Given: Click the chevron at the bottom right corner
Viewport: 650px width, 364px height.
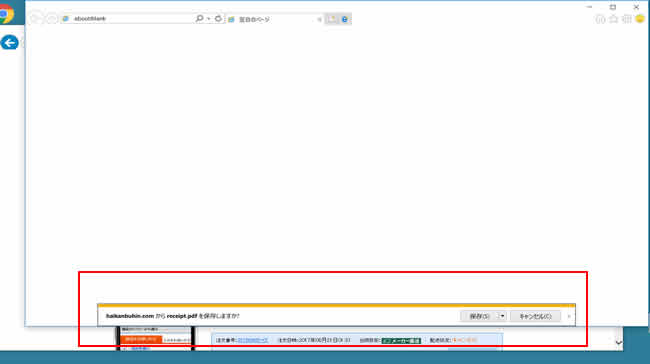Looking at the screenshot, I should (x=618, y=343).
